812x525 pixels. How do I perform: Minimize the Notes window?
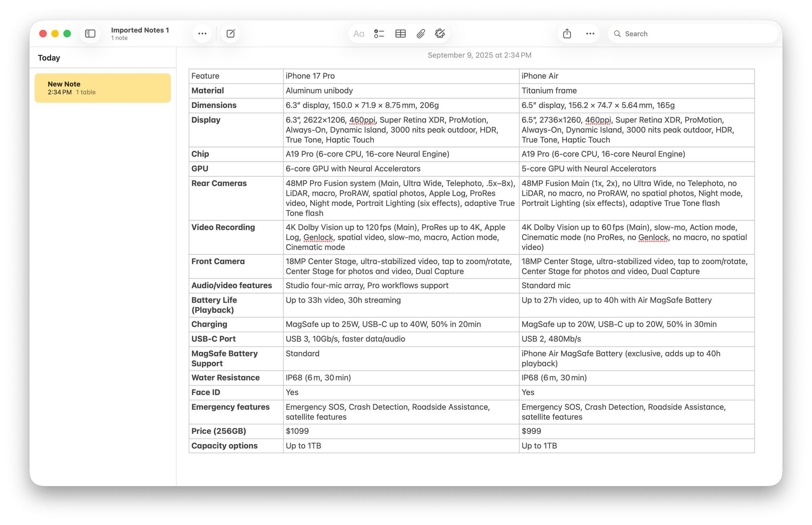tap(55, 34)
